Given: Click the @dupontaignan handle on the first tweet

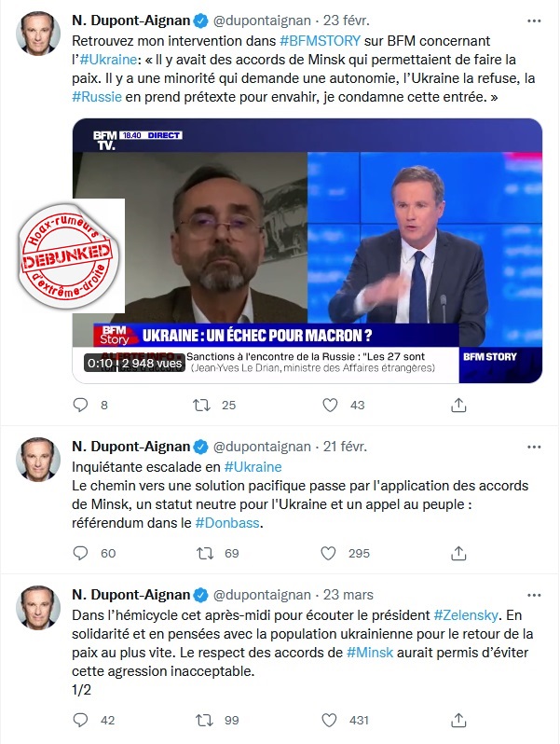Looking at the screenshot, I should click(262, 21).
